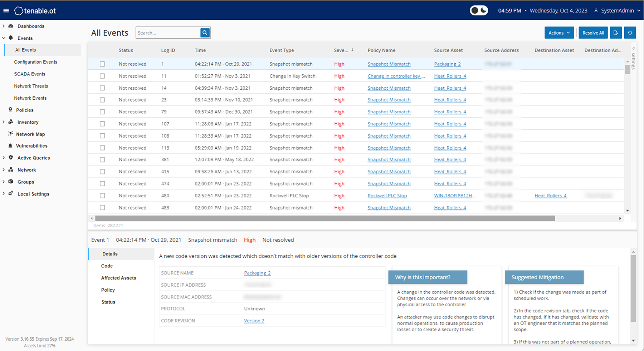Open the Network Map page

(x=30, y=134)
